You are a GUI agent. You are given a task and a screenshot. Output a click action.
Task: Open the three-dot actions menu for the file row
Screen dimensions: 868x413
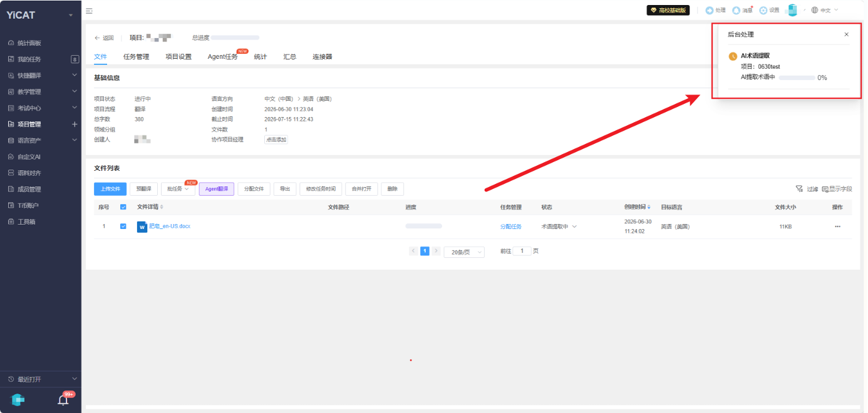coord(837,227)
